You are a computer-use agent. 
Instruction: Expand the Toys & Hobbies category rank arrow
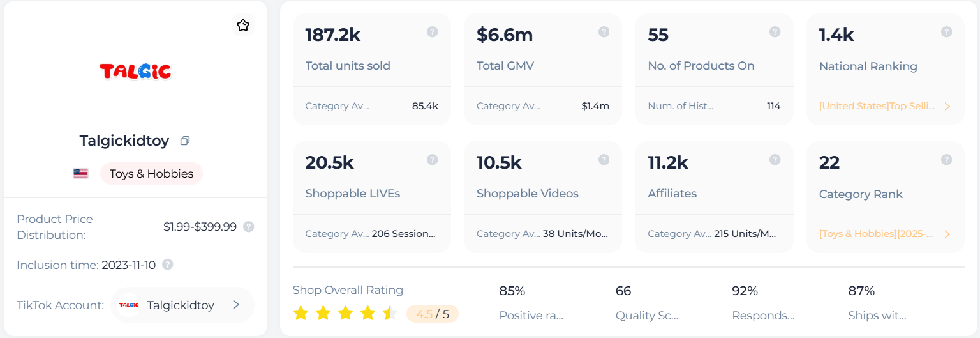coord(947,234)
